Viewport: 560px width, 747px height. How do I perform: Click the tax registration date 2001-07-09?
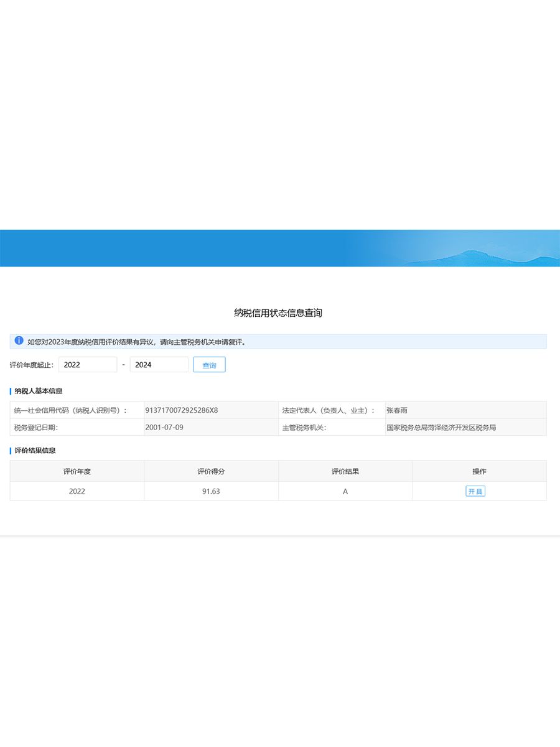165,428
